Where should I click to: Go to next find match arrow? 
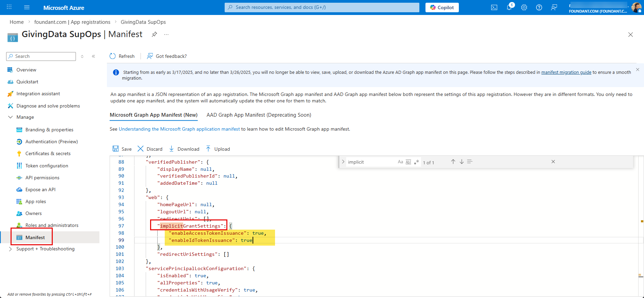point(462,162)
